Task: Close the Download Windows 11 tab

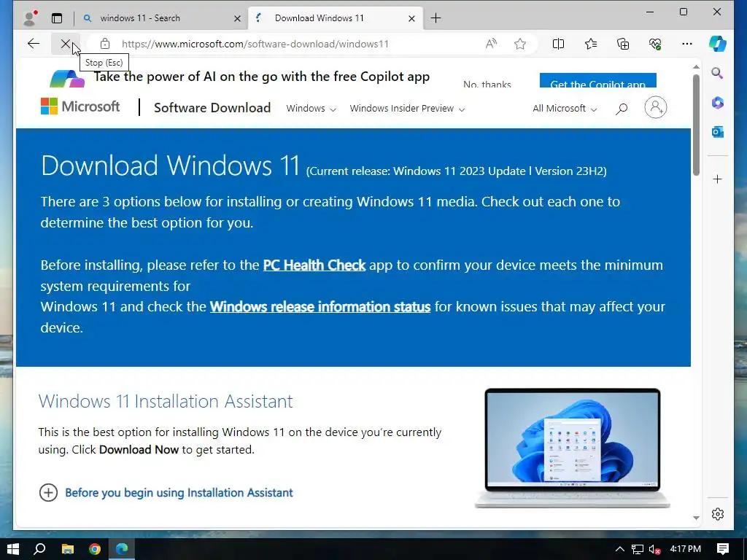Action: point(411,18)
